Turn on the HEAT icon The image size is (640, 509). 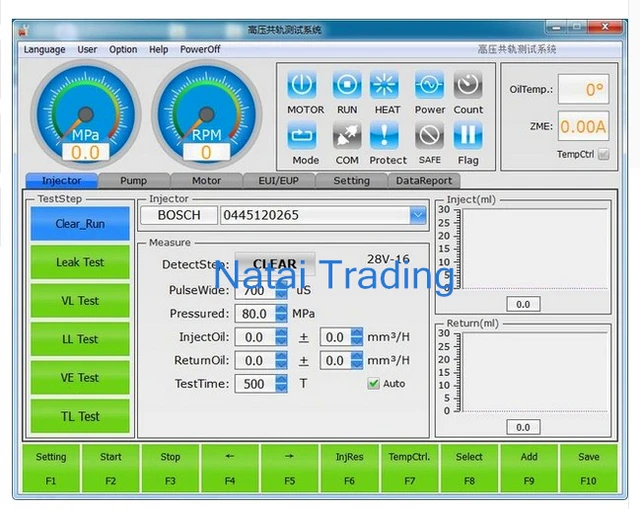(x=384, y=85)
